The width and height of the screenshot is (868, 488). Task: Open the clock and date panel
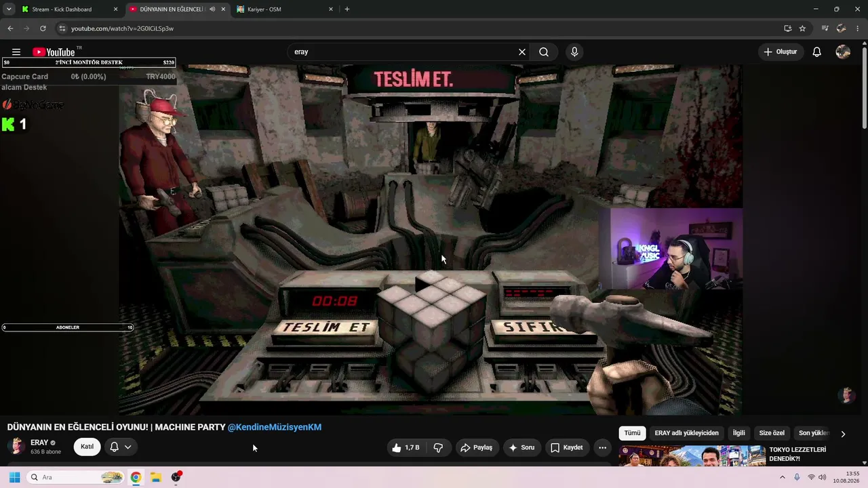846,477
